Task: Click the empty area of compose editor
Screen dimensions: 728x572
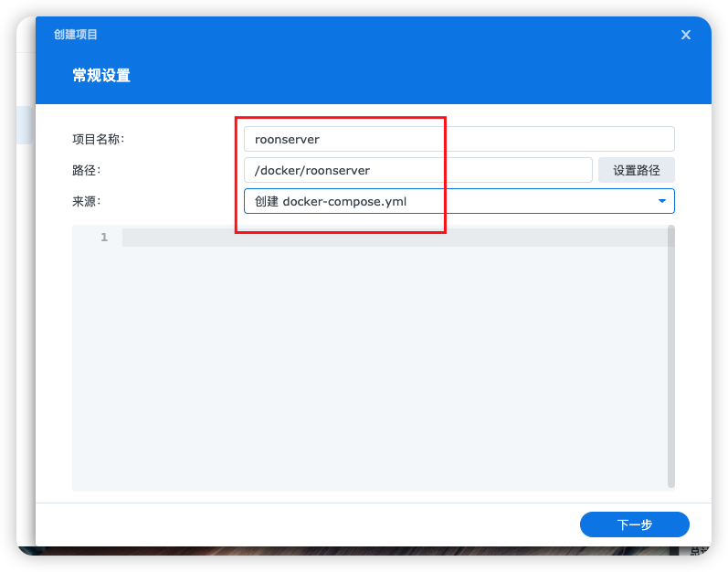Action: (x=393, y=365)
